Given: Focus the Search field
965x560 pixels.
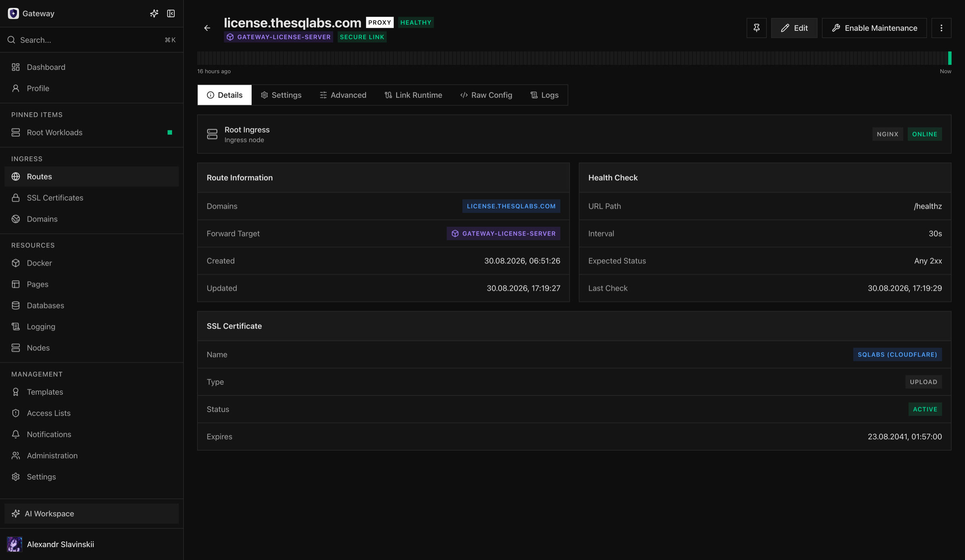Looking at the screenshot, I should [x=92, y=40].
